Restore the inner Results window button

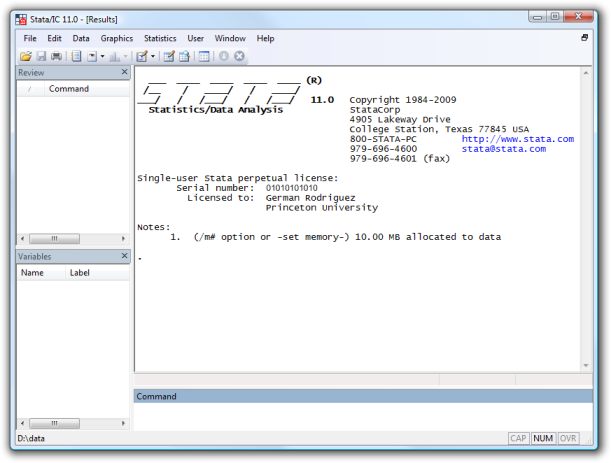pos(585,38)
